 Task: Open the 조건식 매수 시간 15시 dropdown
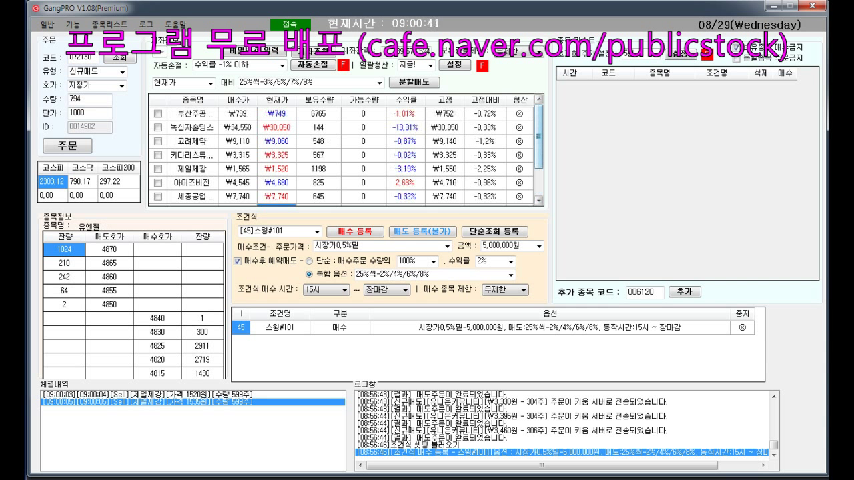pyautogui.click(x=326, y=290)
